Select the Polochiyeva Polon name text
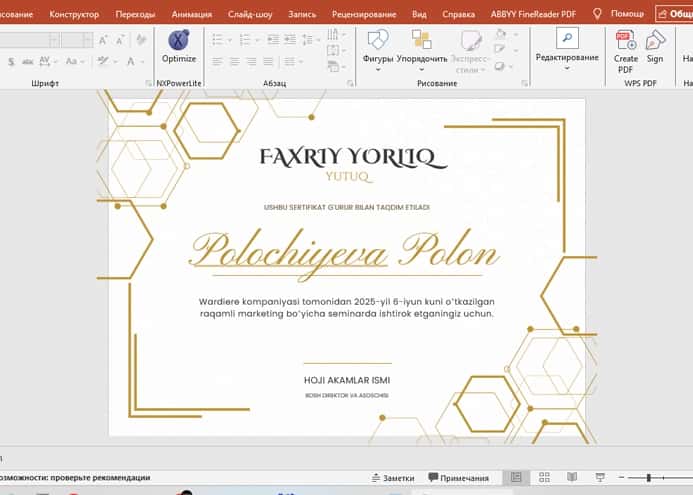Image resolution: width=693 pixels, height=495 pixels. tap(345, 253)
